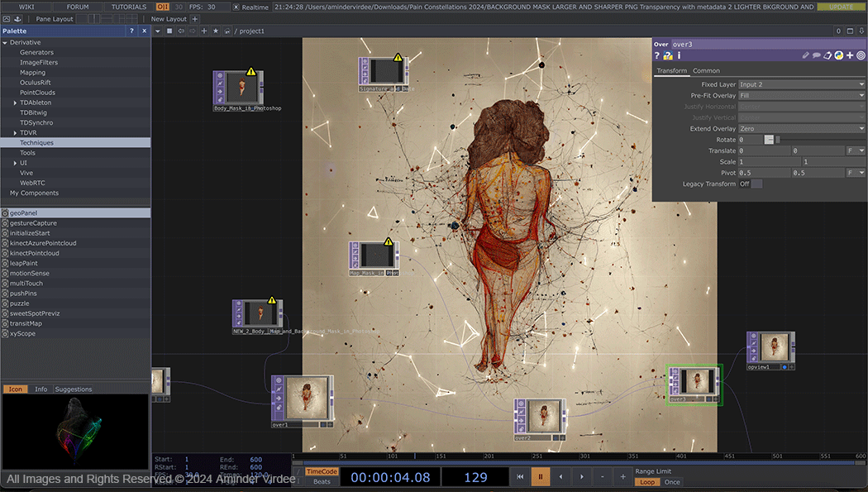
Task: Switch to the Suggestions tab
Action: pyautogui.click(x=73, y=389)
